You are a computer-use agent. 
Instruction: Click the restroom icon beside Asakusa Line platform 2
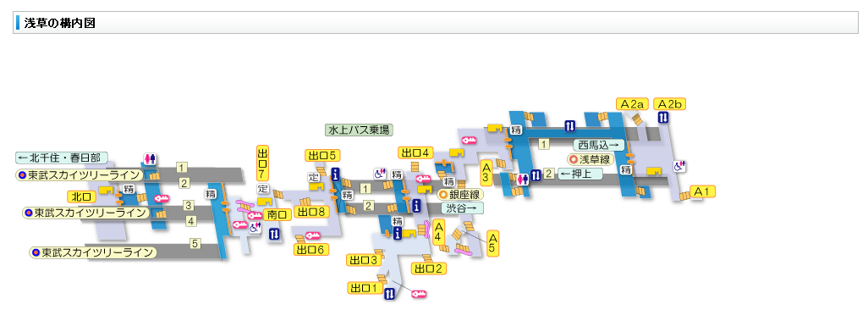[523, 179]
